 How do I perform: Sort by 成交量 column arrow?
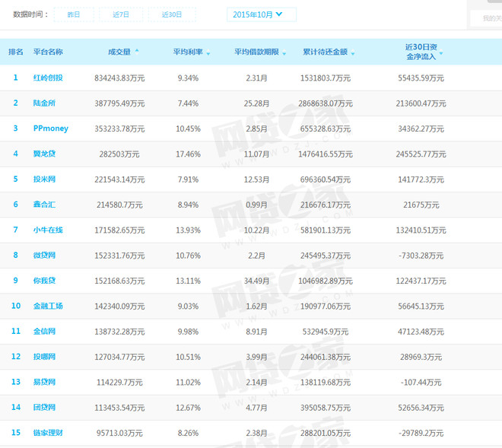tap(137, 51)
